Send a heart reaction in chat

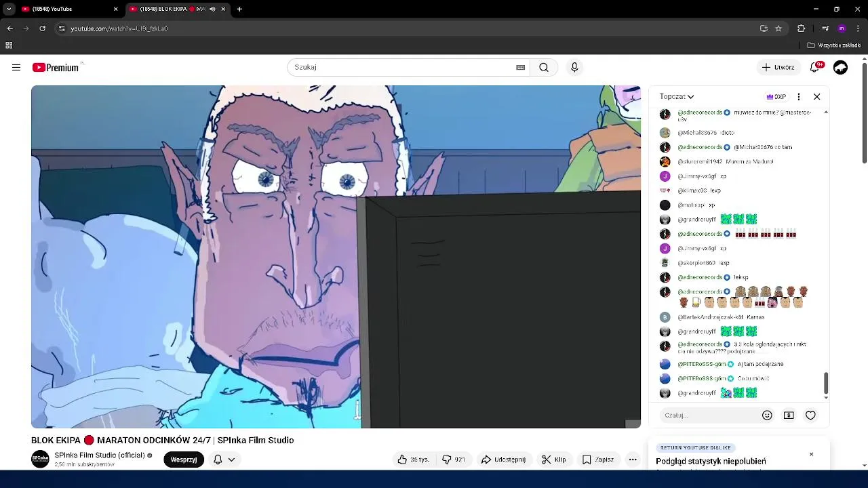click(810, 415)
